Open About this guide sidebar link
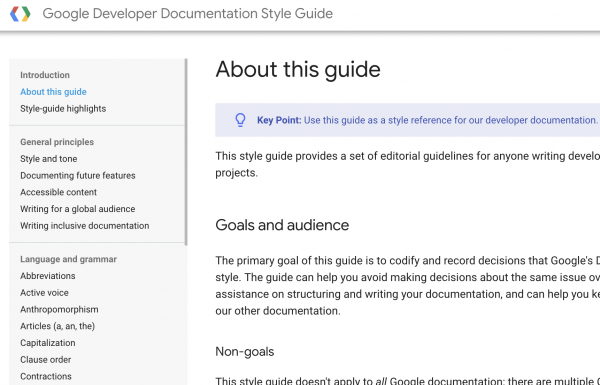 53,92
